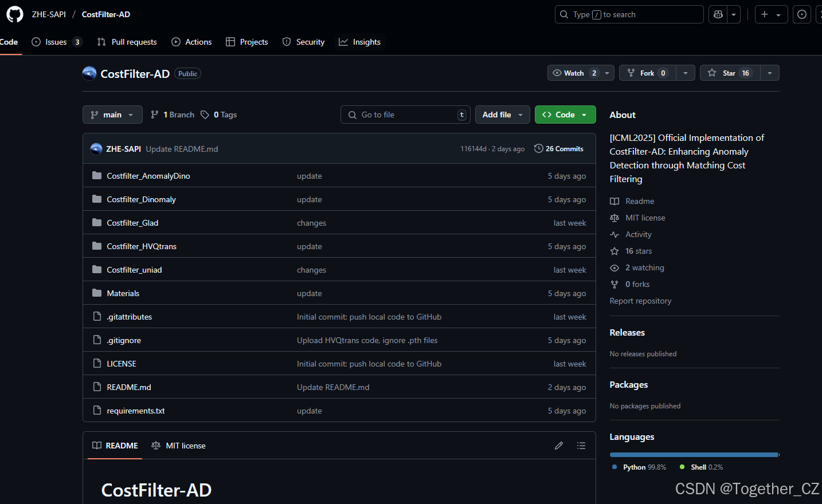Click the Go to file search box

405,115
